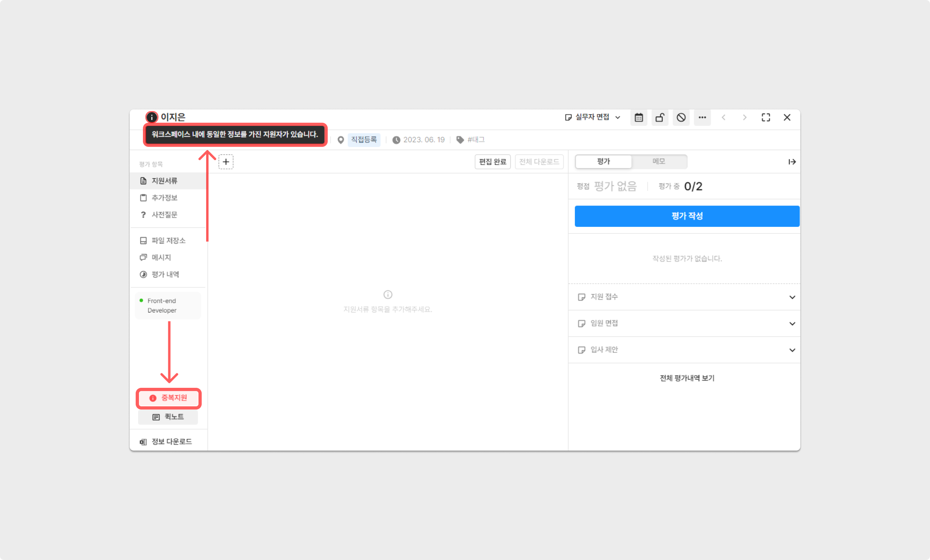Open 파일 저장소 in the sidebar

[168, 241]
